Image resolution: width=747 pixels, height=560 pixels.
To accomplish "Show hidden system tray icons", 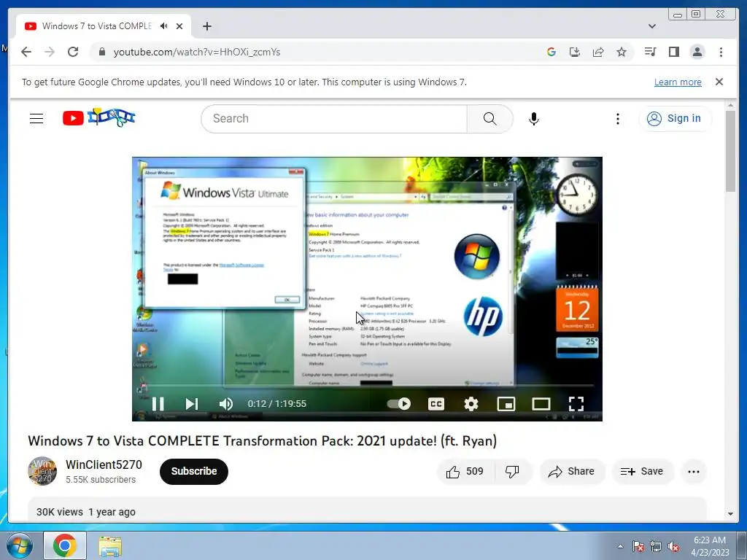I will 620,546.
